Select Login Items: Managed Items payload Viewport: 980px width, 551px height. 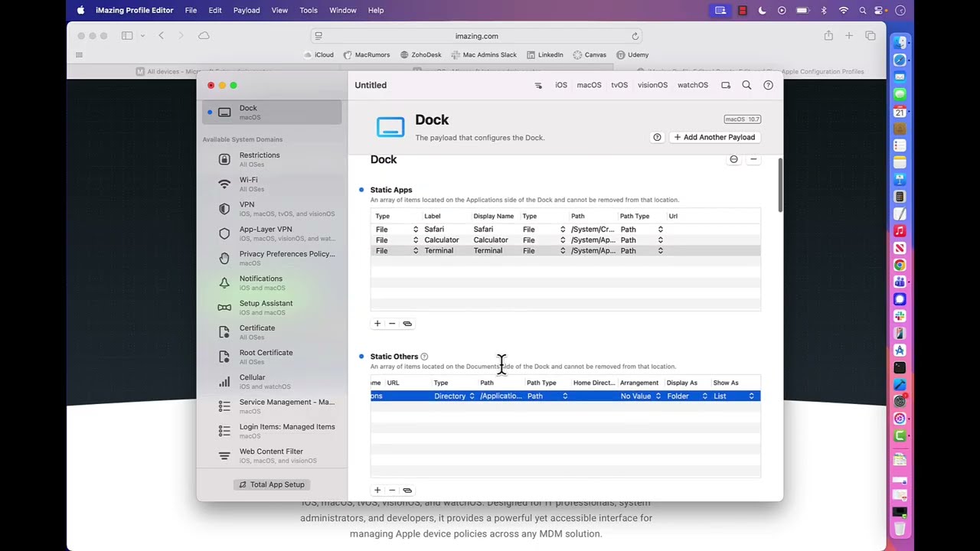[272, 431]
